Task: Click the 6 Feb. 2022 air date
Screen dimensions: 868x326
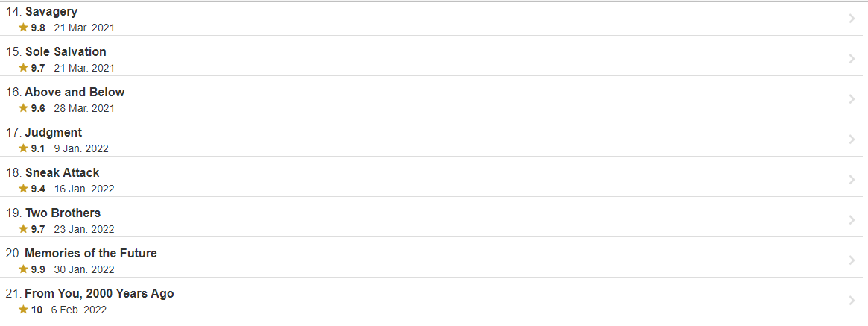Action: pyautogui.click(x=79, y=310)
